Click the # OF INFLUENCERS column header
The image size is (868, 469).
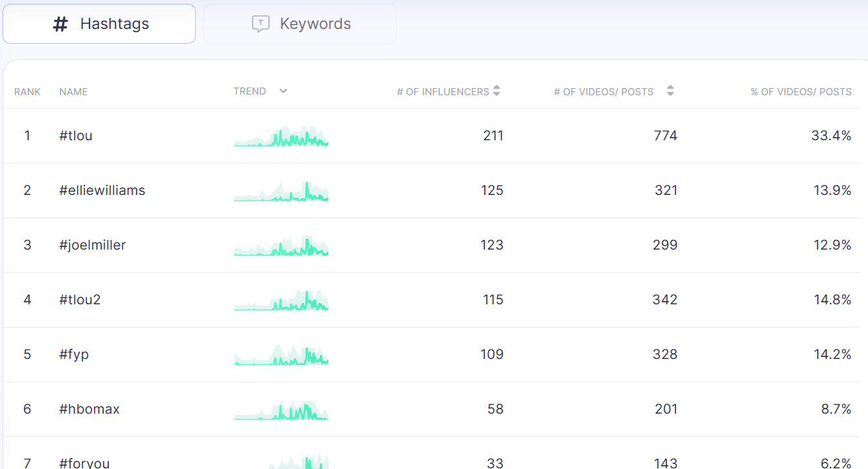click(x=443, y=92)
